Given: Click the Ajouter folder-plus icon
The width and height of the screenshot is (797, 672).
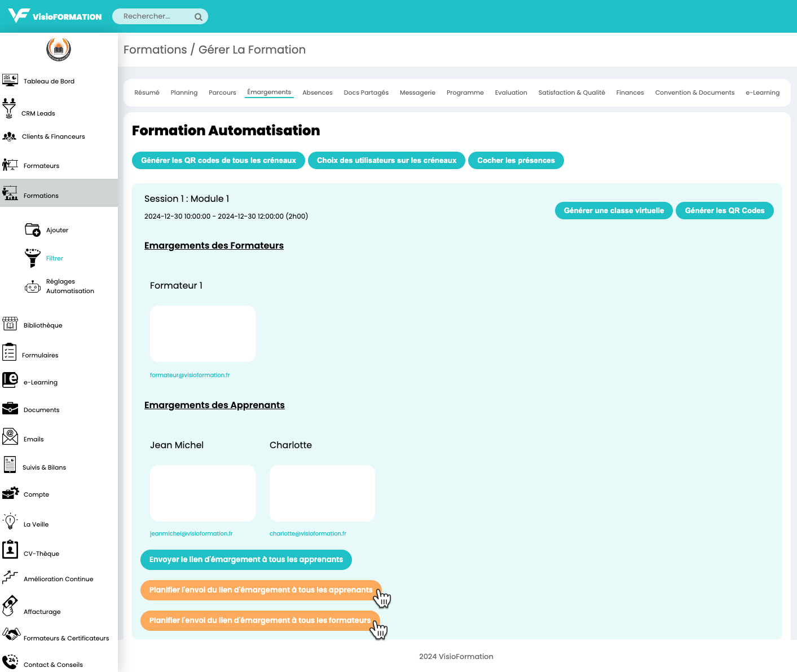Looking at the screenshot, I should [x=33, y=230].
